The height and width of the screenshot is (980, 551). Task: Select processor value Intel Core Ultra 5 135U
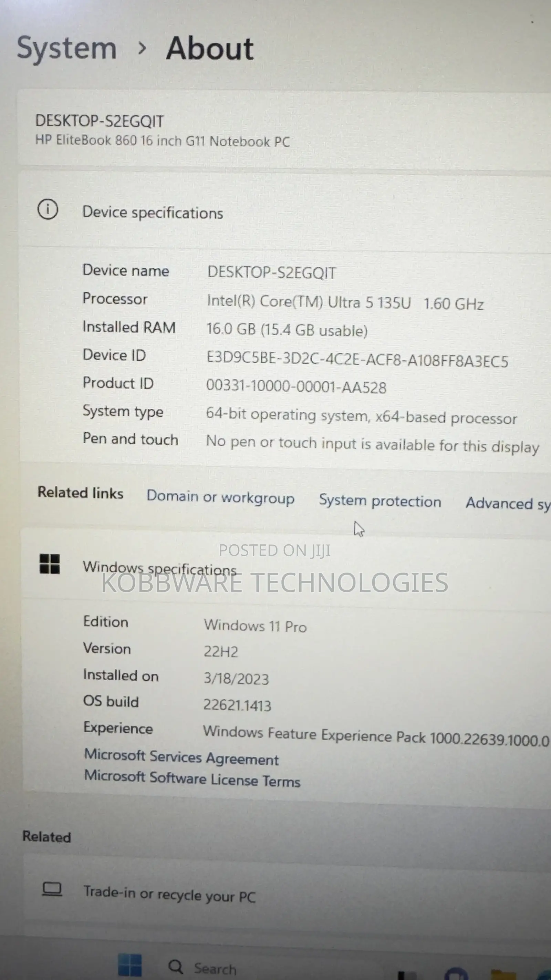coord(345,302)
